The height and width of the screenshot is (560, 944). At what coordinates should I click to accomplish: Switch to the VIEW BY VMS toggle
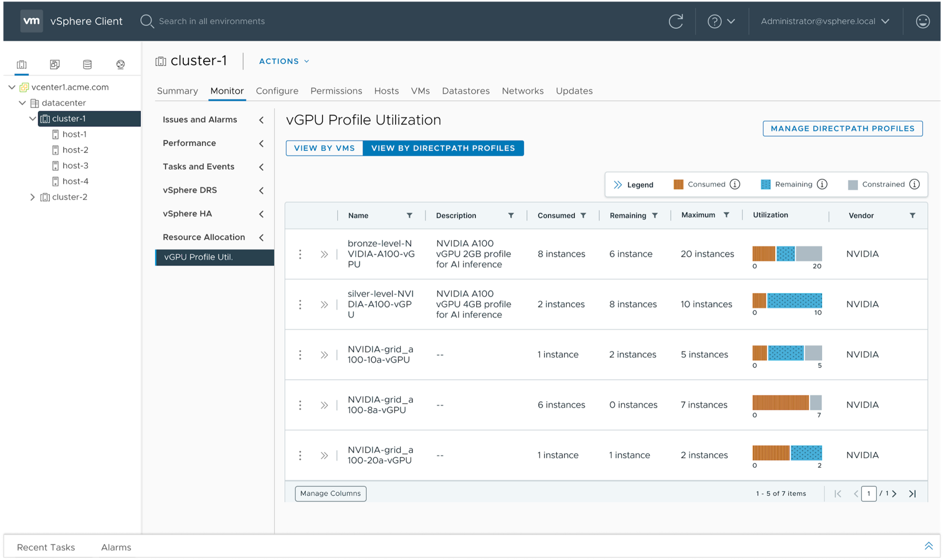point(324,148)
